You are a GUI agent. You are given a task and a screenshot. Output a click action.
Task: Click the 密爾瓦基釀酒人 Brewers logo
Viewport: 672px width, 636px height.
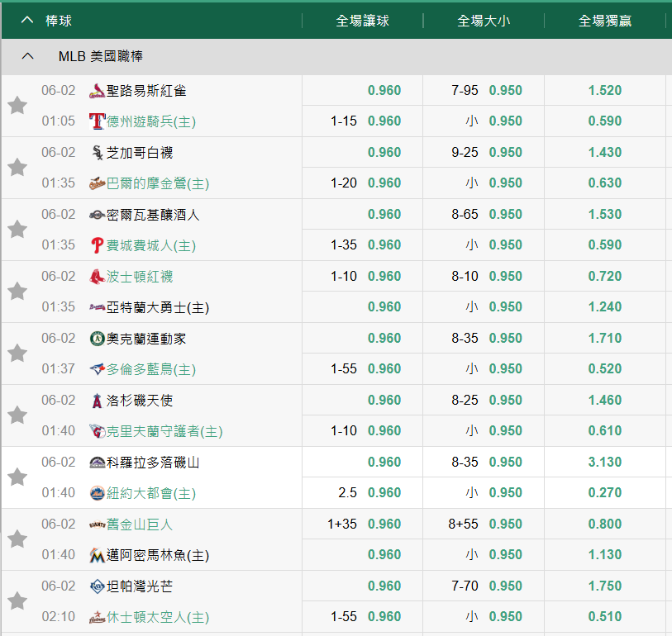click(x=97, y=215)
